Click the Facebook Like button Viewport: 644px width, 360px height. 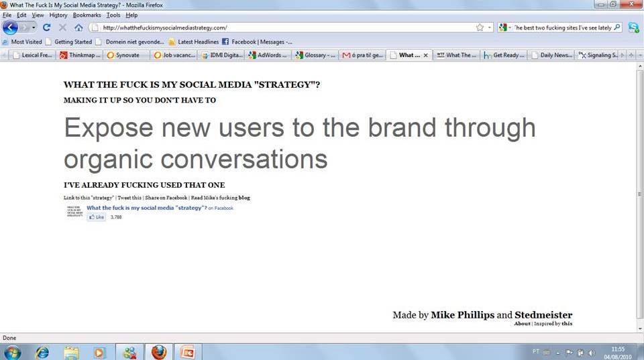[x=97, y=217]
